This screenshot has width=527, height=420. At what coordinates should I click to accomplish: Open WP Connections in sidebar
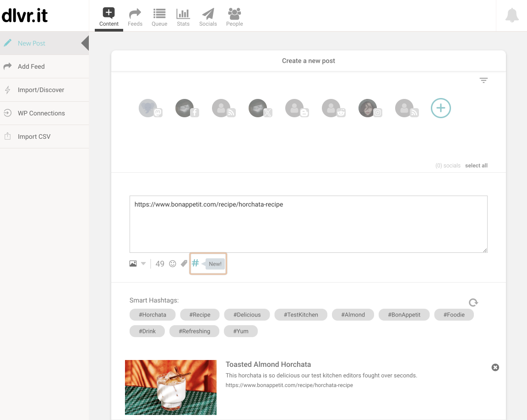44,113
